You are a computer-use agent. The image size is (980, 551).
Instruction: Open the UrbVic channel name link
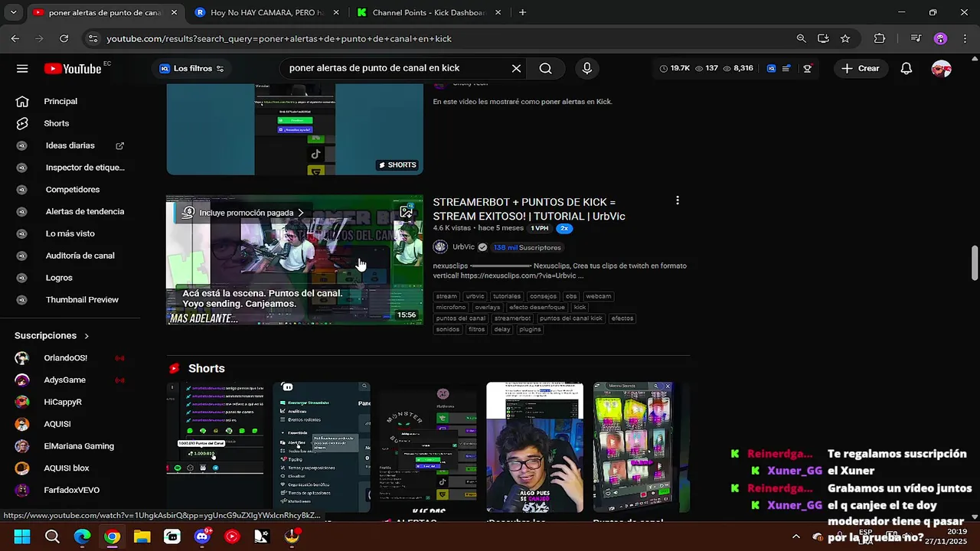pos(463,247)
